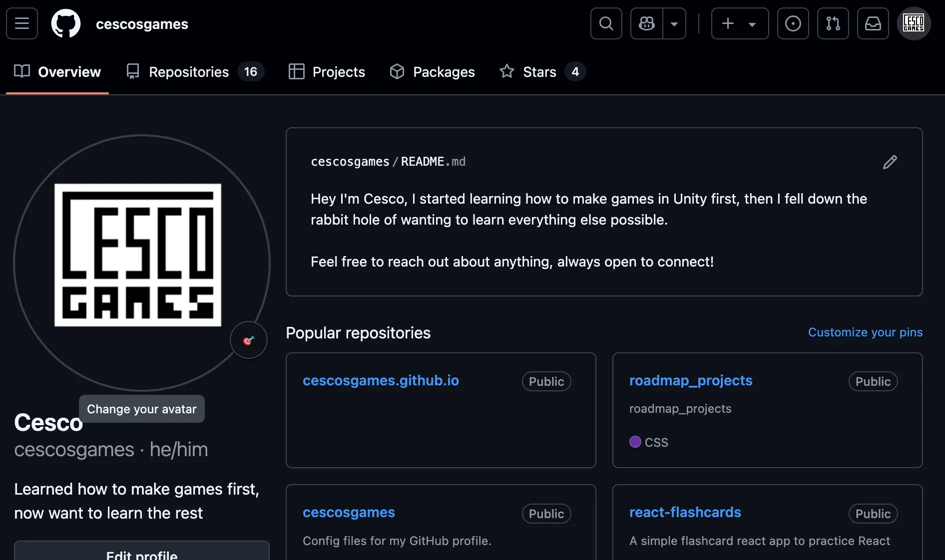Open the roadmap_projects repository
945x560 pixels.
691,381
